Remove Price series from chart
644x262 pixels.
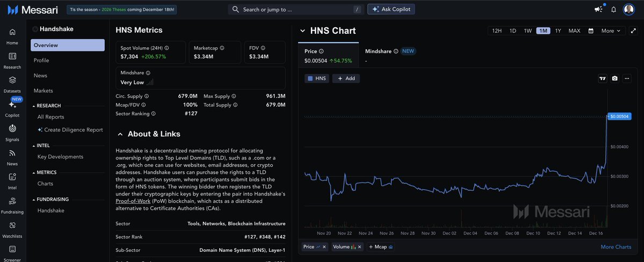click(324, 247)
